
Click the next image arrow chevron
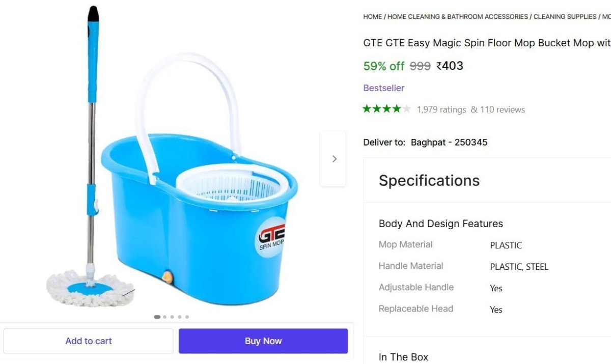coord(334,159)
